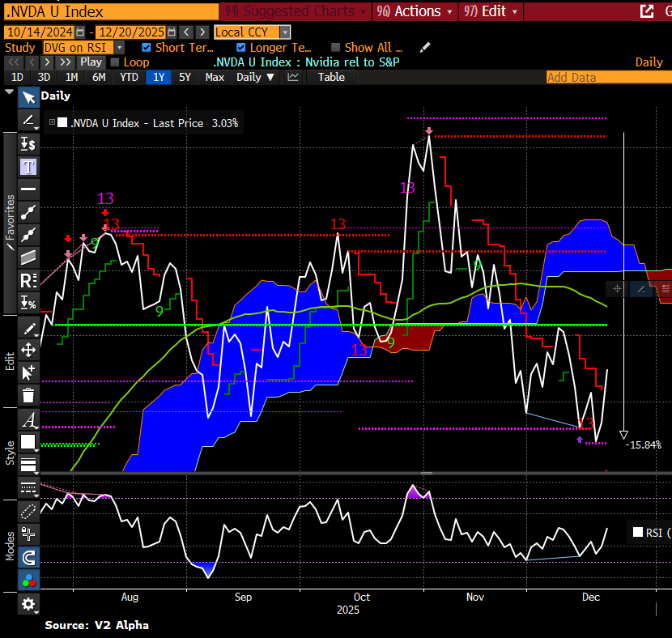Pick the extended trend line tool
This screenshot has width=672, height=638.
(28, 234)
